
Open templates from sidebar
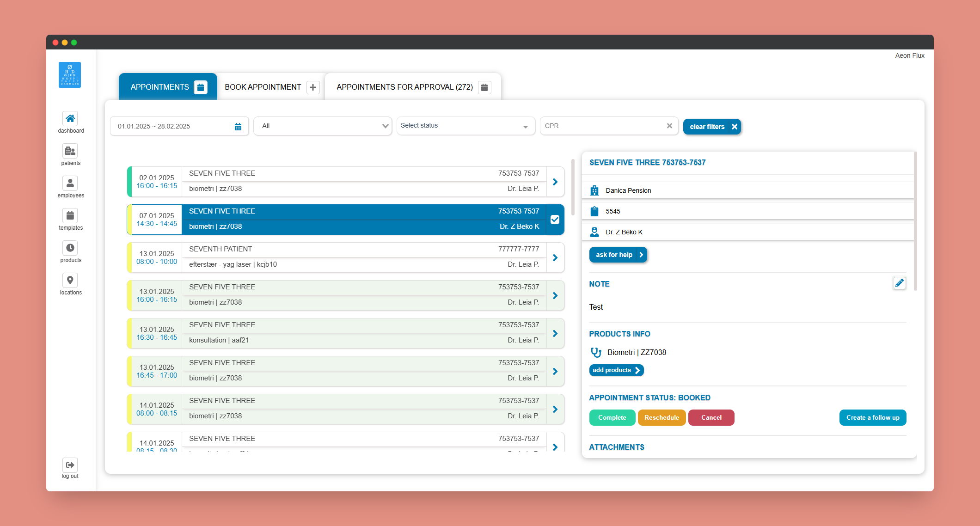(x=70, y=216)
